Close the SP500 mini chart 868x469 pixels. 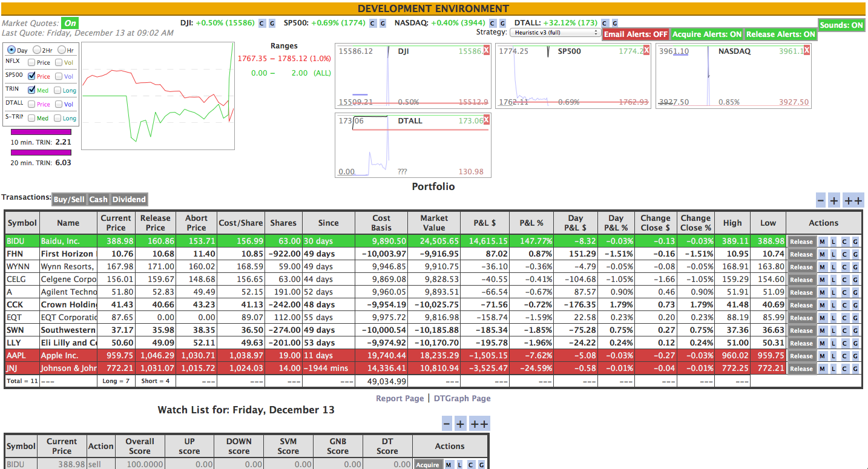(x=646, y=50)
